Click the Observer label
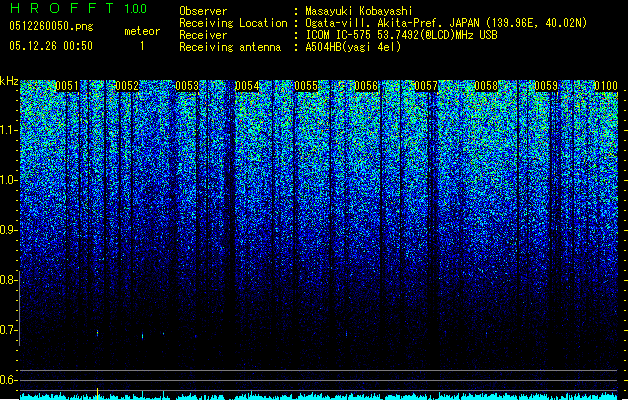 203,11
